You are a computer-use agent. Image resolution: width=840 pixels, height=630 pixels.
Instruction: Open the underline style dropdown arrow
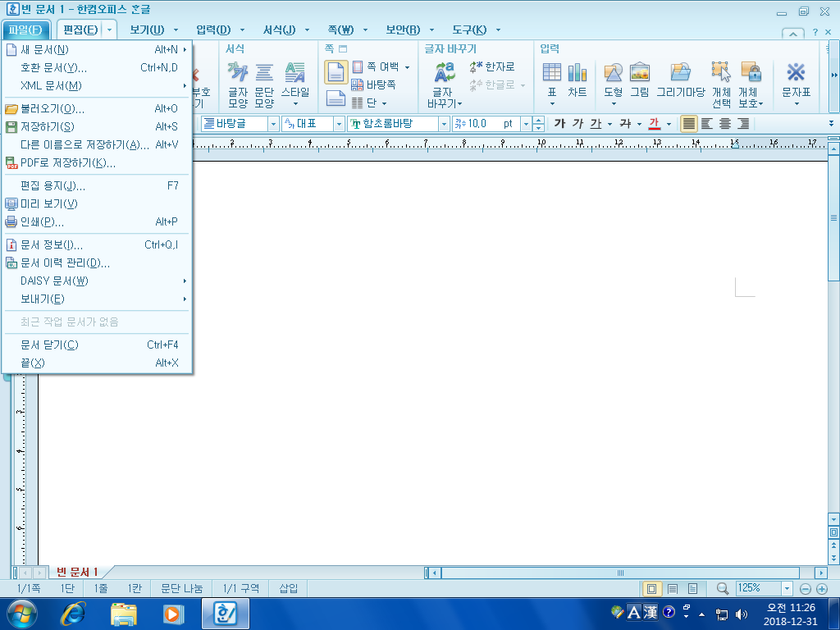(609, 124)
